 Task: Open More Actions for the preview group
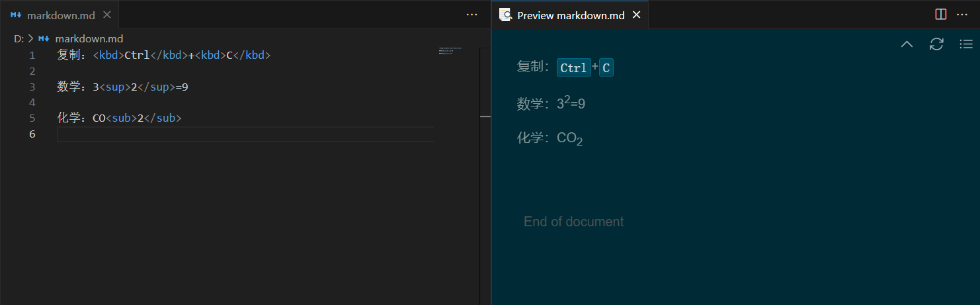(962, 15)
